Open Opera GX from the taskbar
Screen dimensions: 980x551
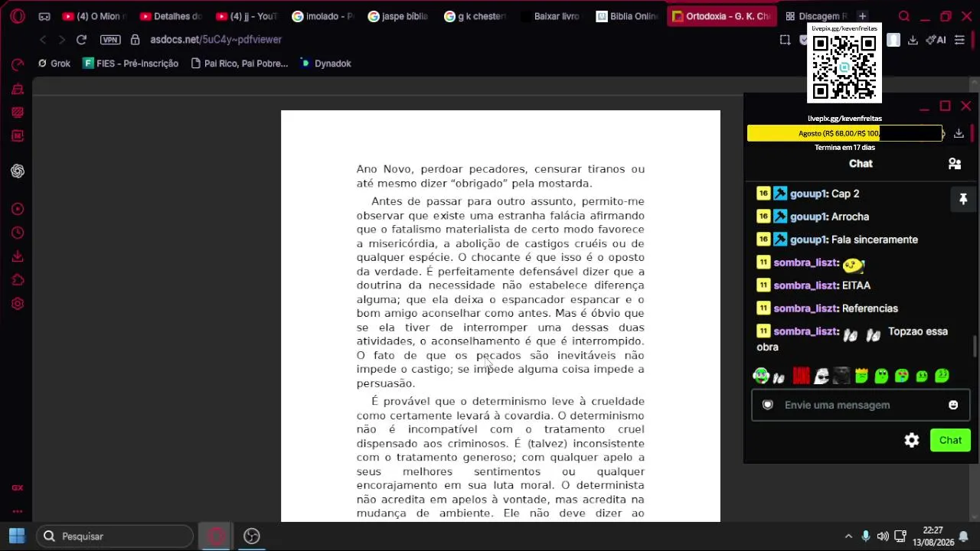[216, 536]
